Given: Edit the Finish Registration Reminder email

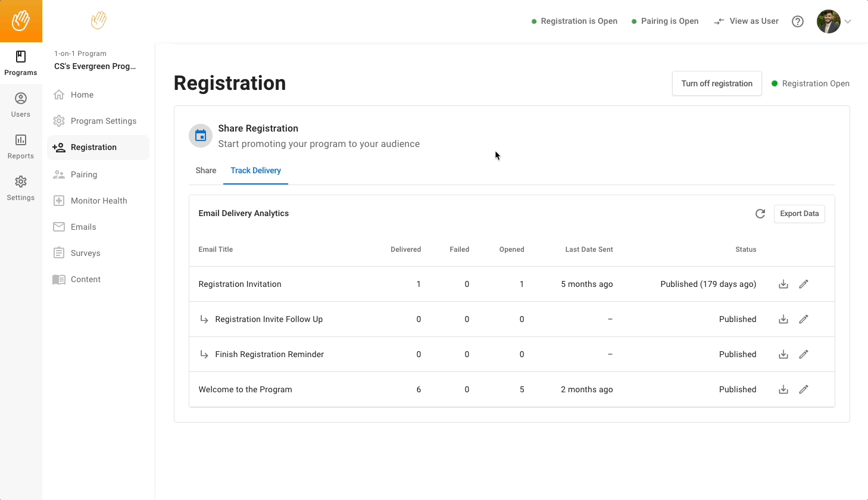Looking at the screenshot, I should 803,355.
